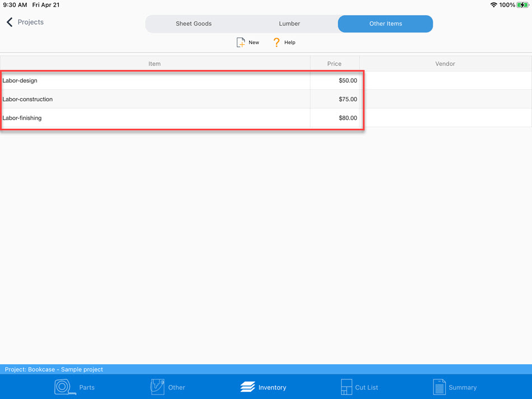Tap the back chevron beside Projects

click(10, 22)
